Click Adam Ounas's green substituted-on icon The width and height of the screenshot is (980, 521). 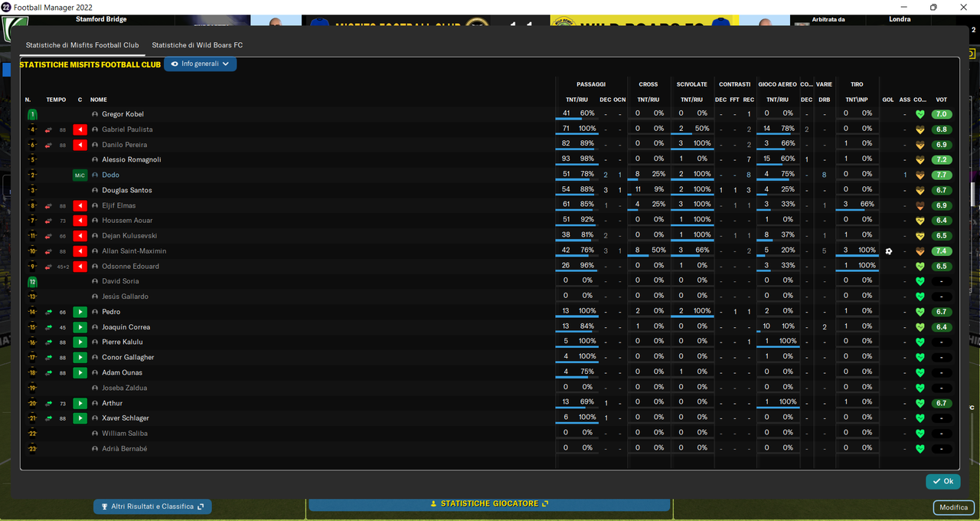pos(80,373)
